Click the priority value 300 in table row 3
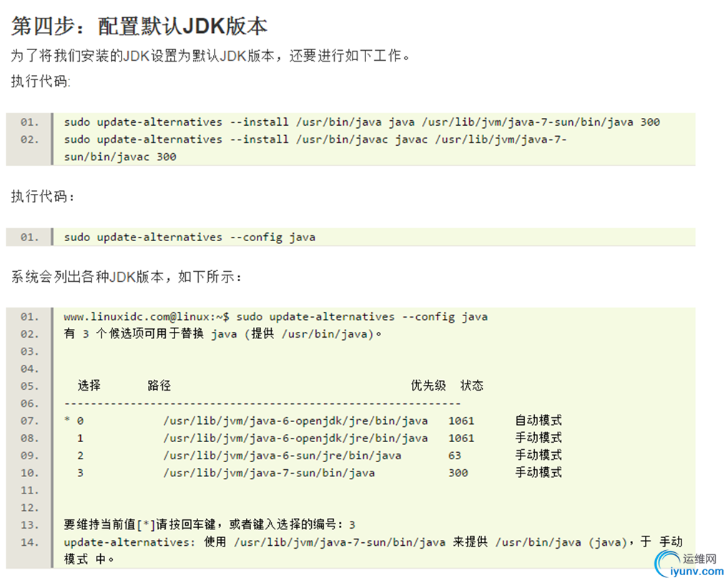This screenshot has width=728, height=583. coord(458,473)
